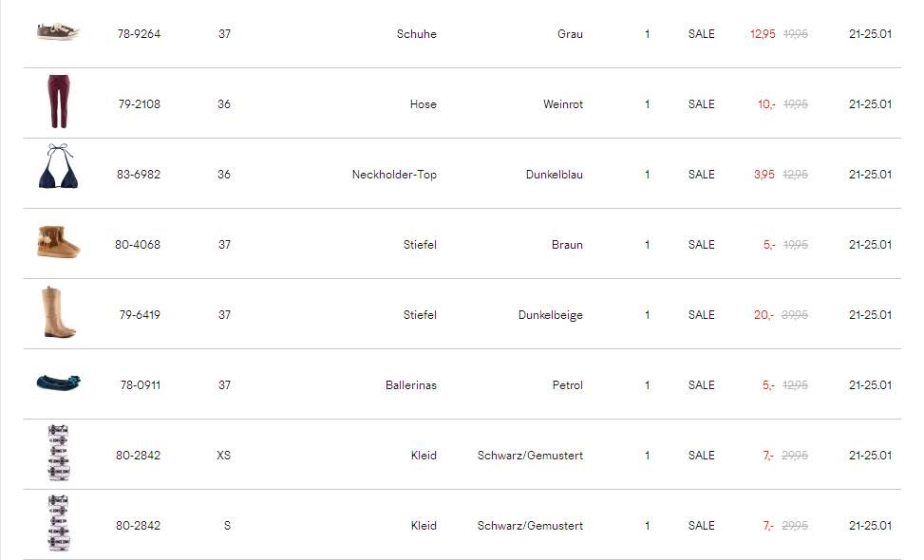This screenshot has width=924, height=560.
Task: Click the wine red trousers image
Action: [x=57, y=103]
